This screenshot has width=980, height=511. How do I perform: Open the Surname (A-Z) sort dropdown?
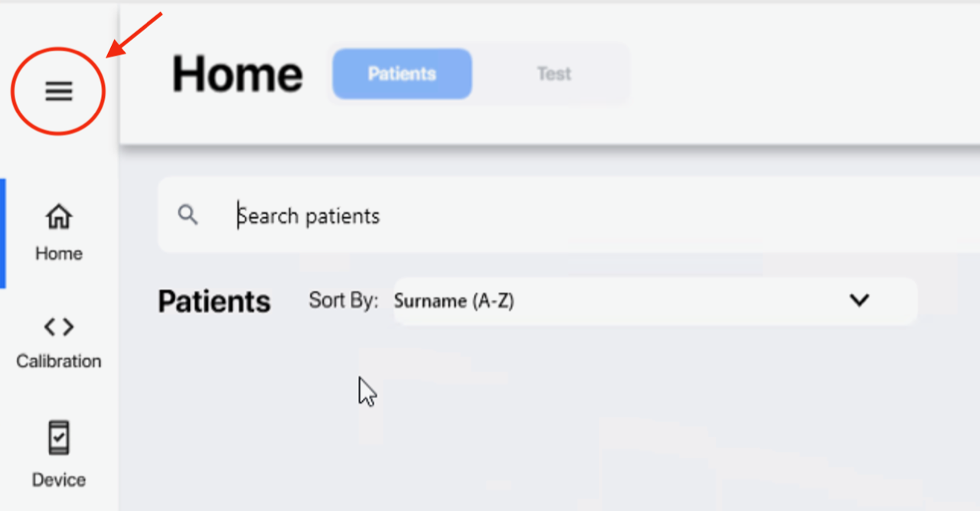(655, 301)
